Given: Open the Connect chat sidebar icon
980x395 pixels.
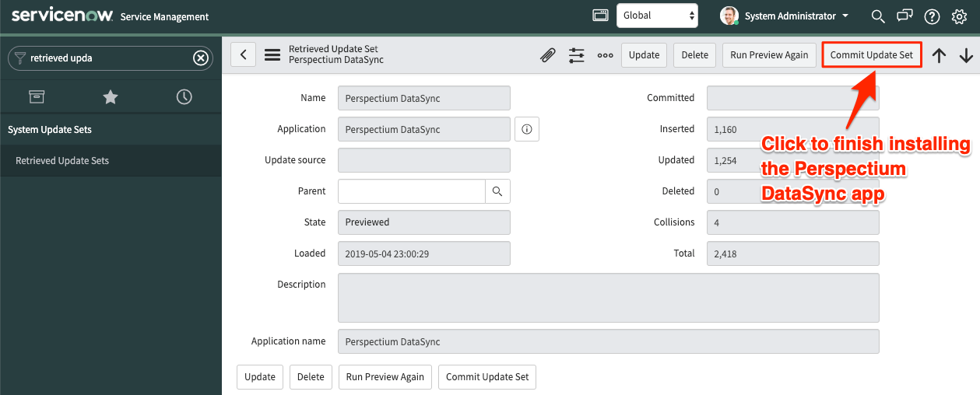Looking at the screenshot, I should click(904, 16).
